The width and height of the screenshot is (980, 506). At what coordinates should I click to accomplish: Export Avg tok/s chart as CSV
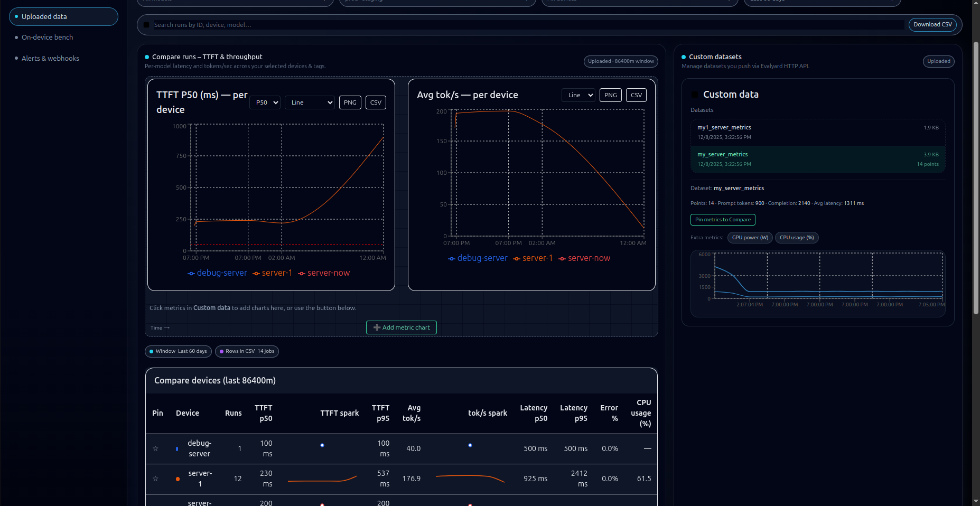coord(636,95)
